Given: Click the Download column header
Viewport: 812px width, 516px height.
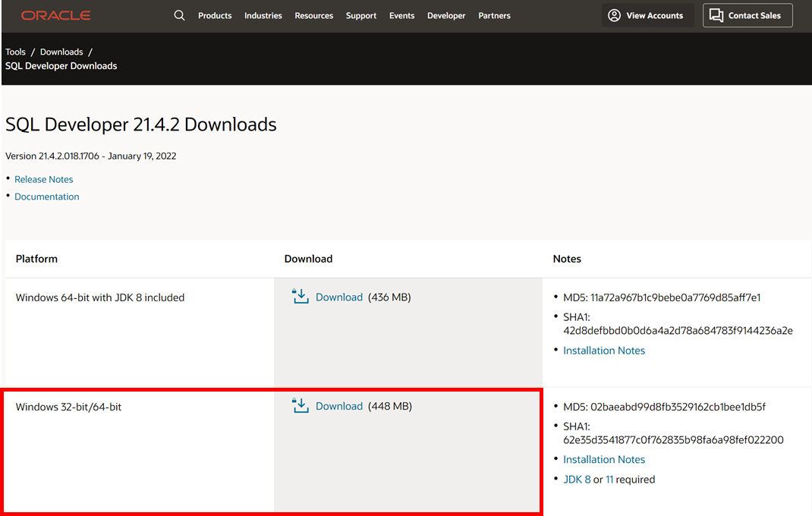Looking at the screenshot, I should pyautogui.click(x=308, y=259).
